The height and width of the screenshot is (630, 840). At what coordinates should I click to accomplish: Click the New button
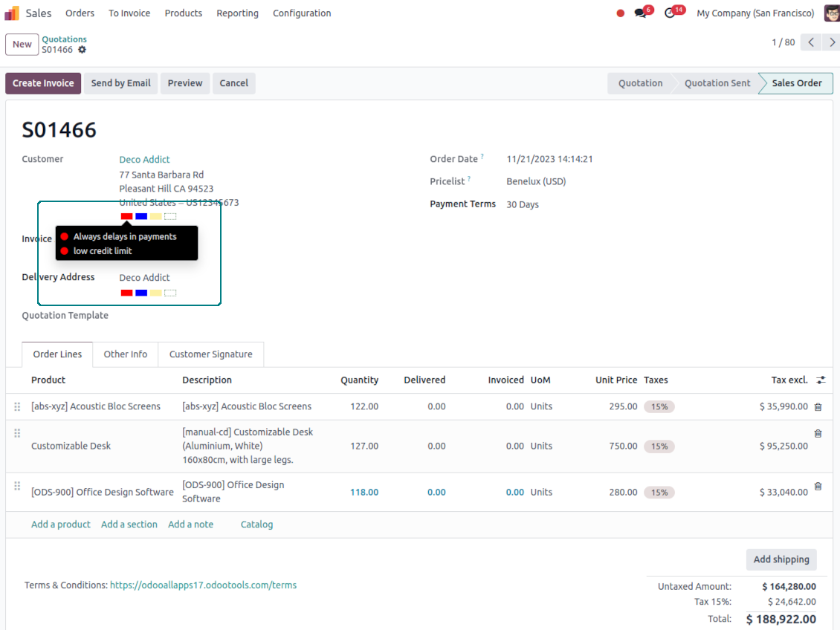coord(22,45)
